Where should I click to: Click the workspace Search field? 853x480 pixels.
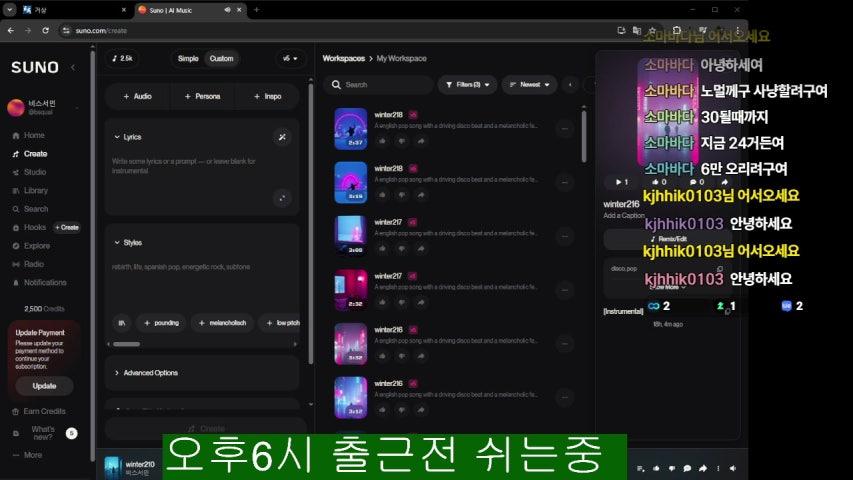coord(380,85)
